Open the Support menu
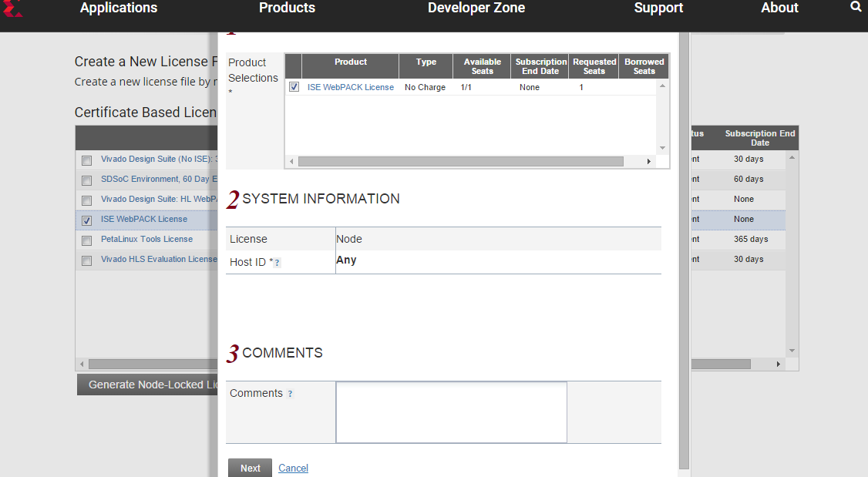868x477 pixels. pos(658,8)
